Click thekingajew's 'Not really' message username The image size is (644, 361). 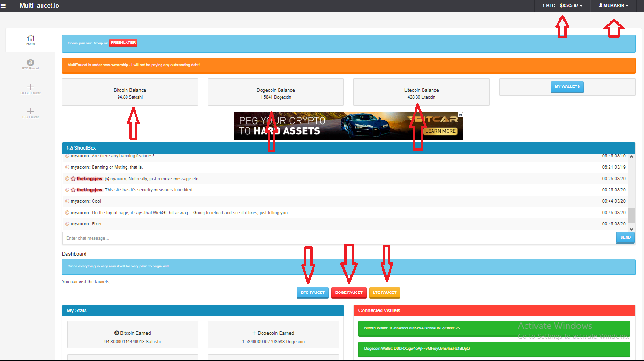(90, 179)
